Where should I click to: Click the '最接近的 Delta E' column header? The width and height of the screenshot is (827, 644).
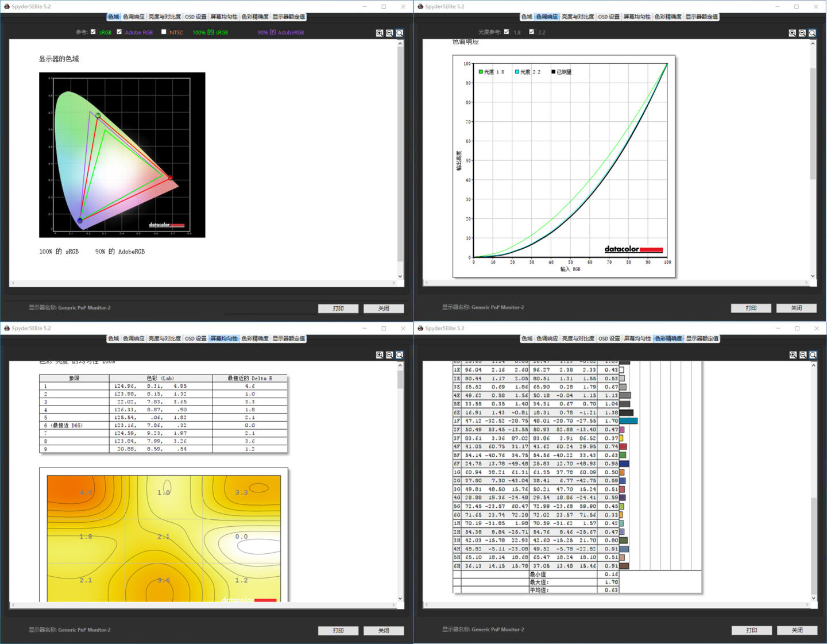(x=250, y=379)
